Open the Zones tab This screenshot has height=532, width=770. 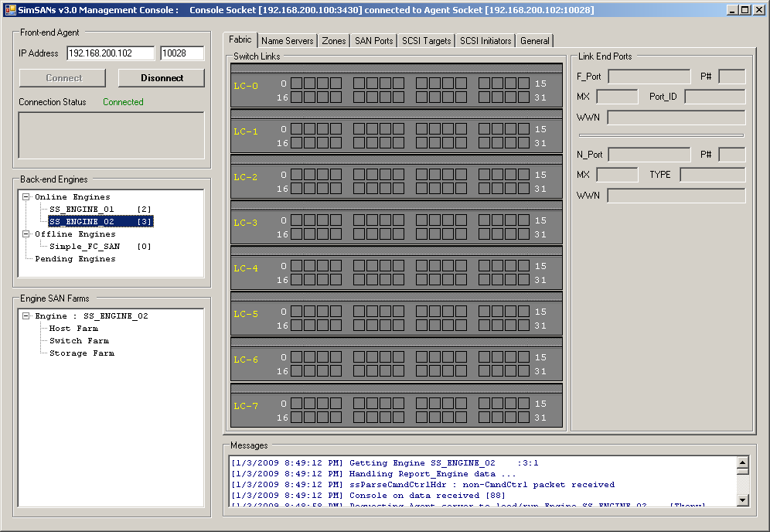334,41
